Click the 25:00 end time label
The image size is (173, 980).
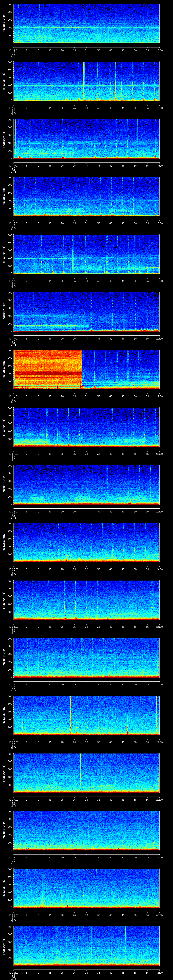pos(159,627)
